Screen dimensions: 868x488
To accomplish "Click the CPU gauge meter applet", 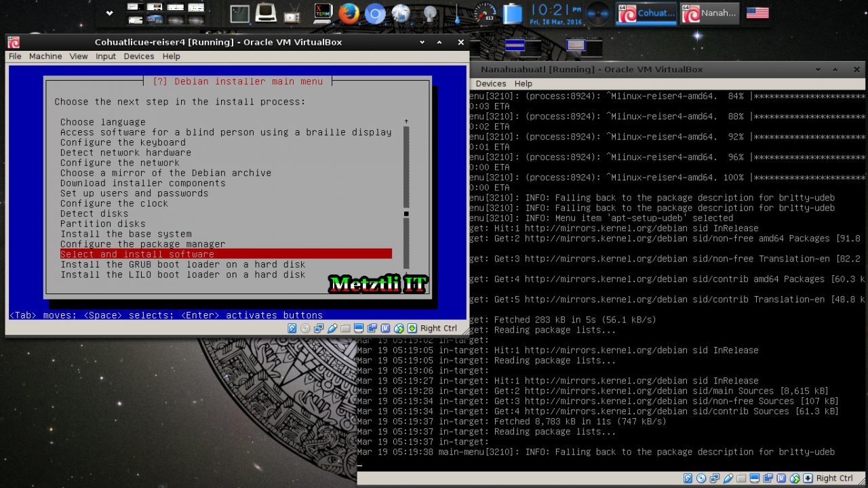I will (484, 13).
